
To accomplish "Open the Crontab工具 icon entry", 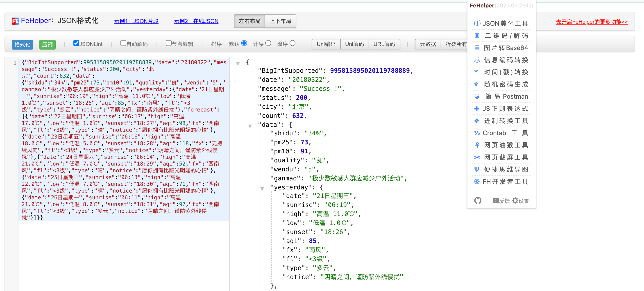I will [477, 133].
